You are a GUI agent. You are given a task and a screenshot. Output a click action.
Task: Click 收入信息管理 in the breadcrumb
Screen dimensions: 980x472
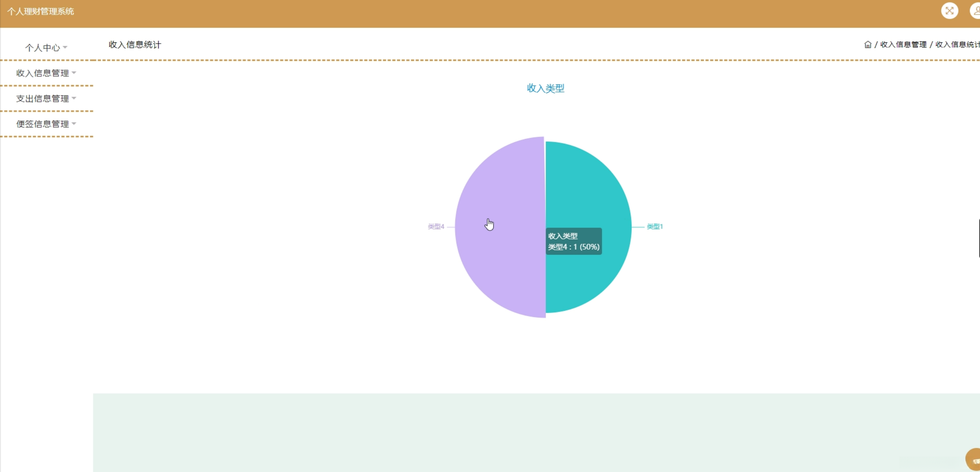click(x=903, y=45)
